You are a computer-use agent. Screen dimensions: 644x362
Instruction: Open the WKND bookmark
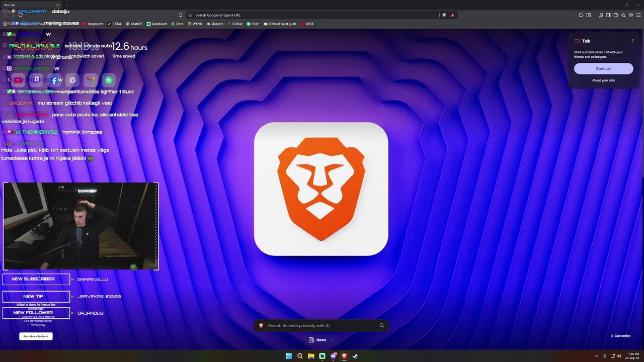click(195, 24)
